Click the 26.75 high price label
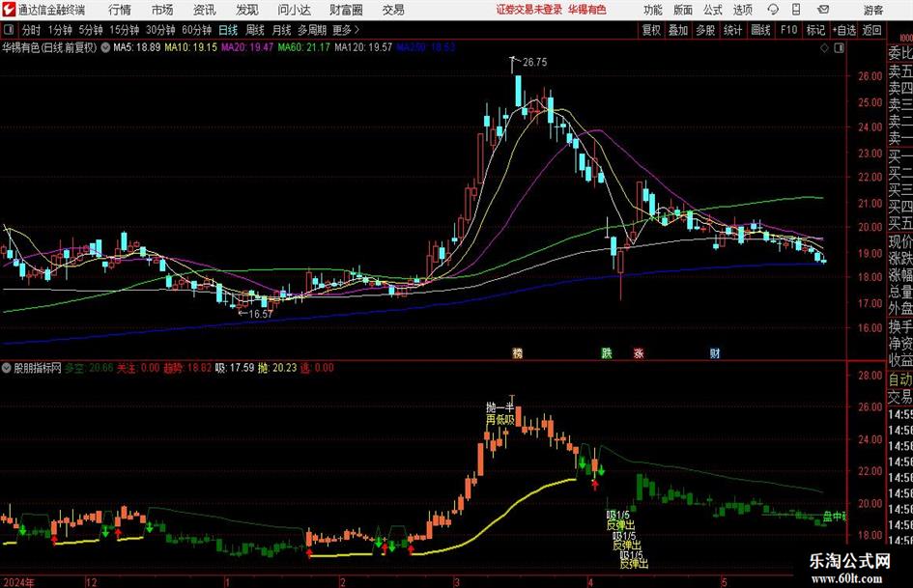Screen dimensions: 913x588 (x=534, y=63)
